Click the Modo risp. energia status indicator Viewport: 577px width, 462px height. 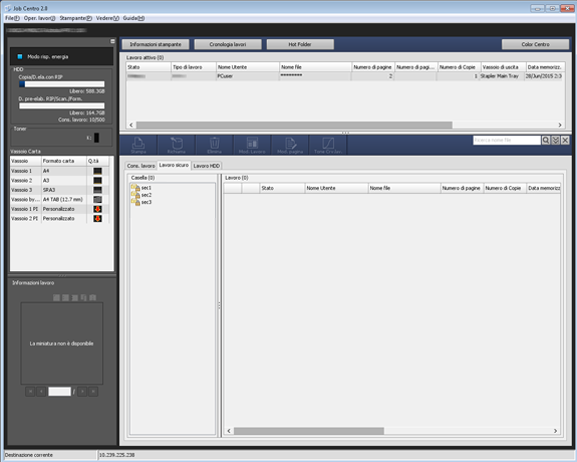(20, 57)
